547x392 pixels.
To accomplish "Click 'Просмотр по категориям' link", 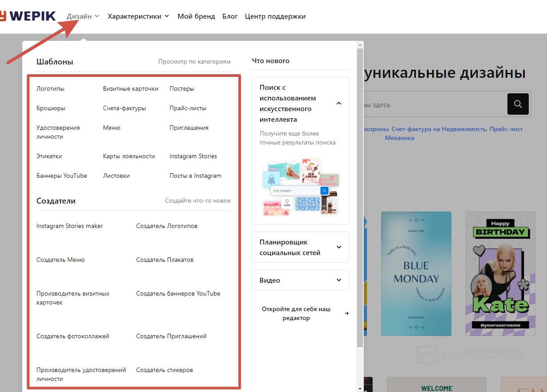I will click(x=194, y=61).
